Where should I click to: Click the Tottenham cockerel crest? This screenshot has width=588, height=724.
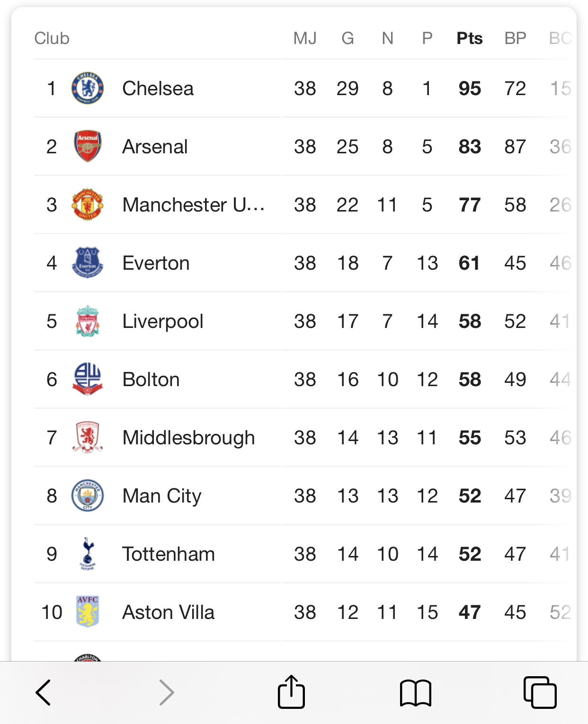coord(88,554)
